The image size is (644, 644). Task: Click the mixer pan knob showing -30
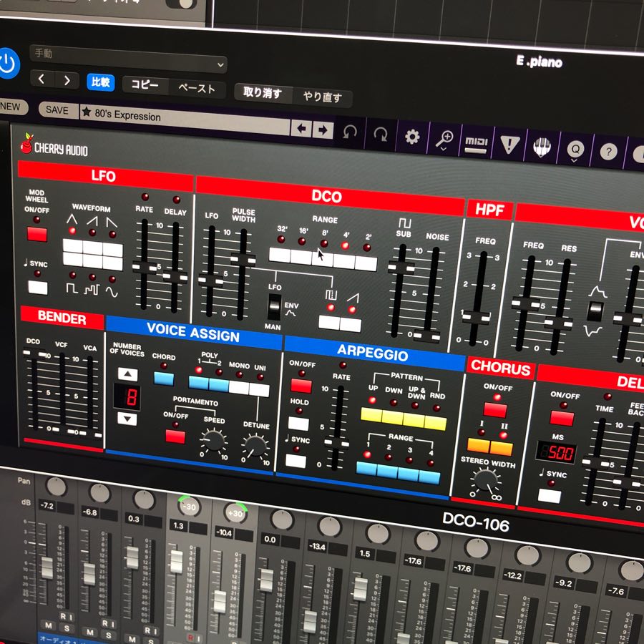coord(188,507)
